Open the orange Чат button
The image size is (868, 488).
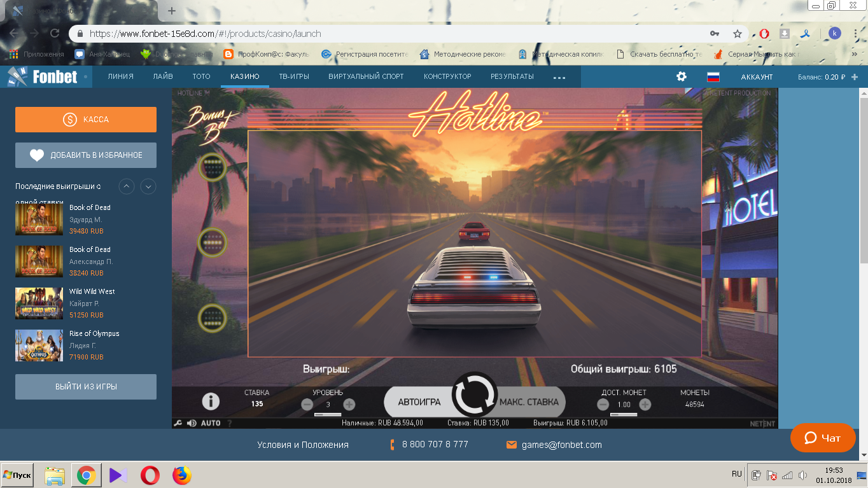tap(823, 438)
